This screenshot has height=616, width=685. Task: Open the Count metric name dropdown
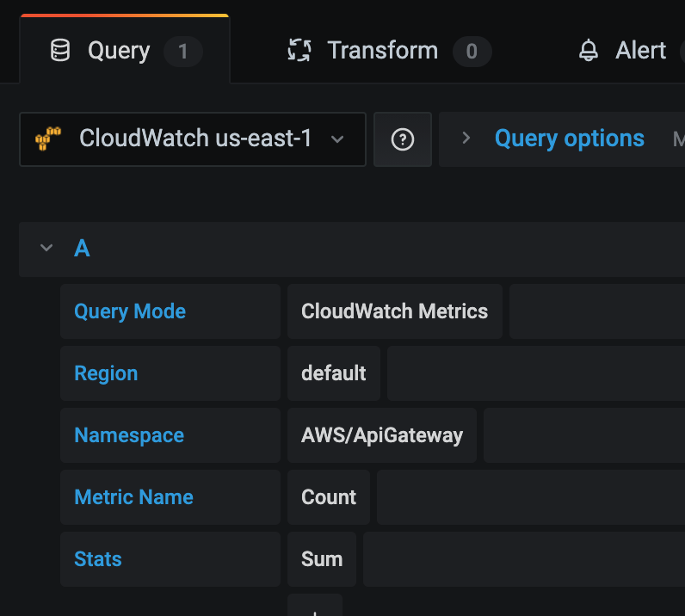pos(329,497)
